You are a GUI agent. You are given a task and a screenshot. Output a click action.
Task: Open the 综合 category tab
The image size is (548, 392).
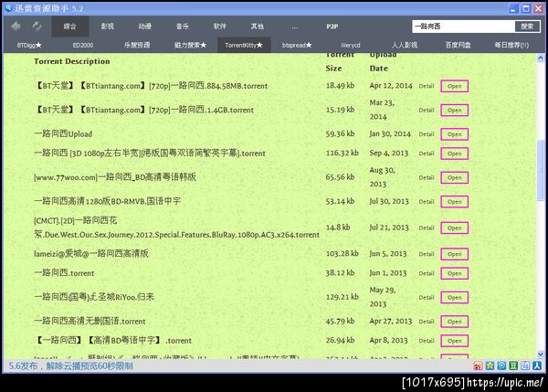click(x=70, y=26)
